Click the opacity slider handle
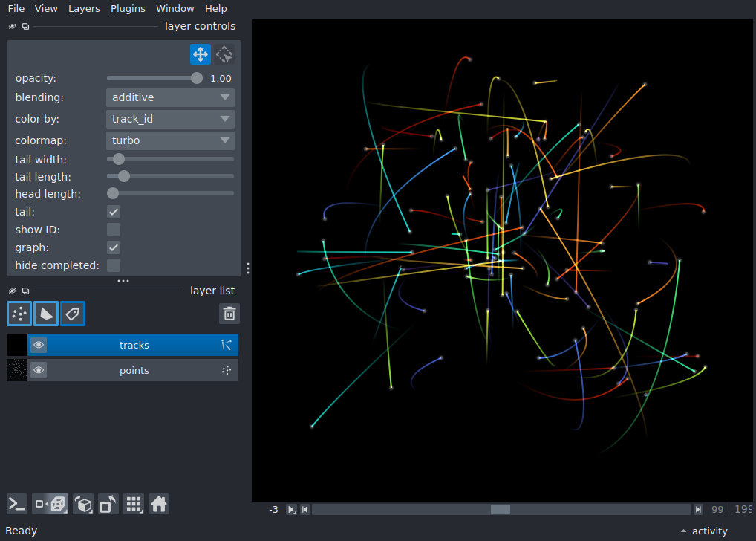This screenshot has height=541, width=756. tap(196, 78)
